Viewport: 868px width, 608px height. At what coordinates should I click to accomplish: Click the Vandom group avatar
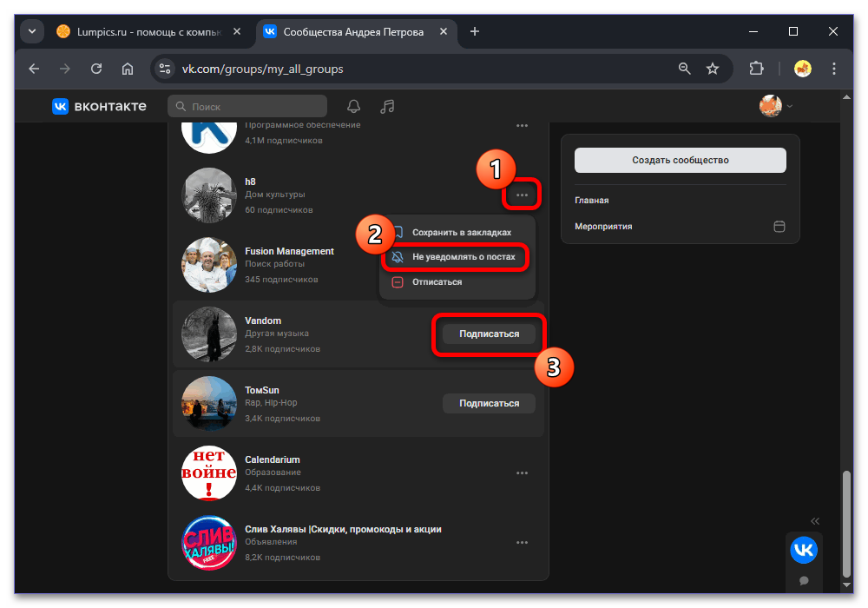(209, 334)
